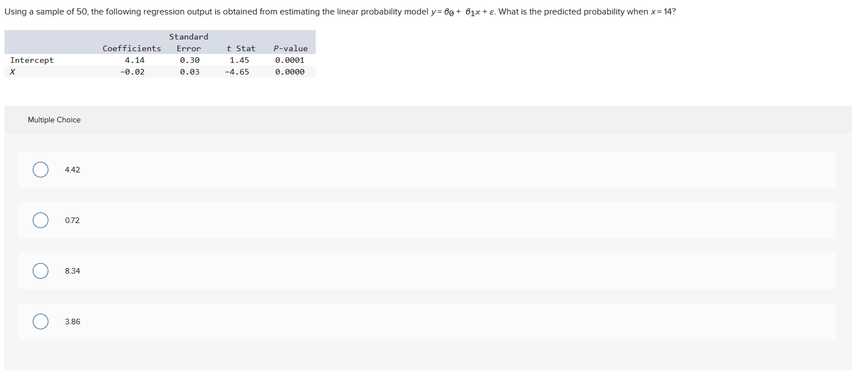The image size is (868, 381).
Task: Select the radio button for answer 8.34
Action: click(x=40, y=270)
